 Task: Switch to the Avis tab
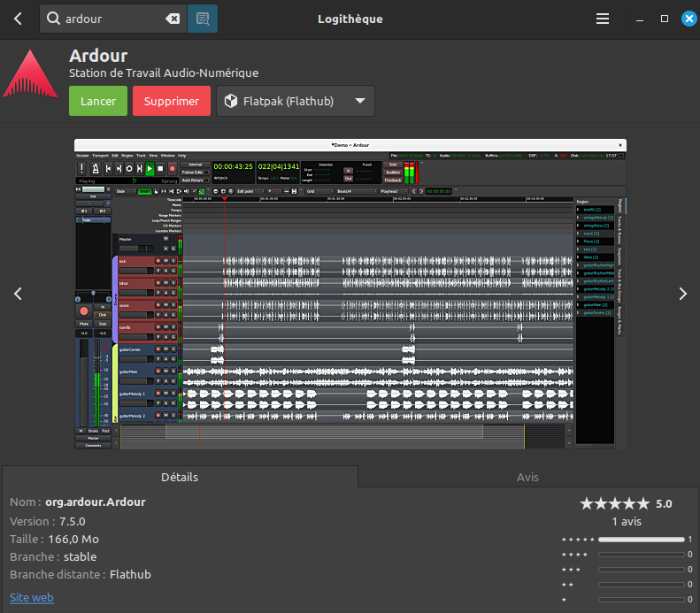(x=527, y=477)
